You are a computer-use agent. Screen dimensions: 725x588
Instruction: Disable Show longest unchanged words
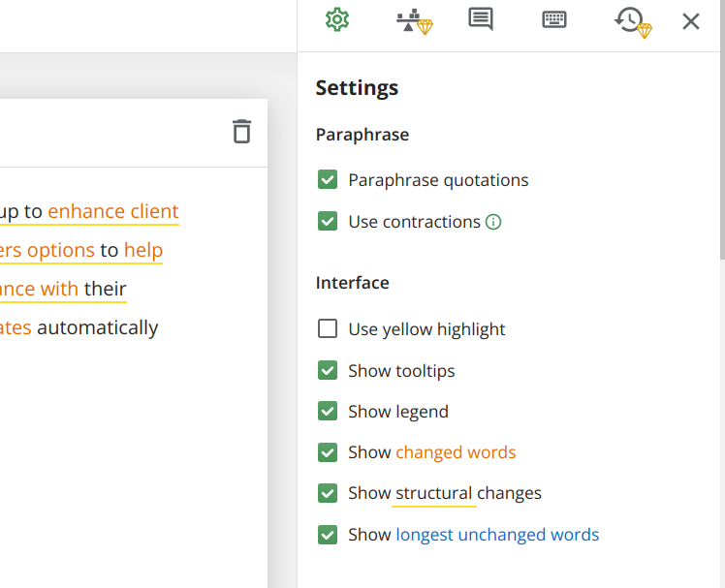pos(328,535)
